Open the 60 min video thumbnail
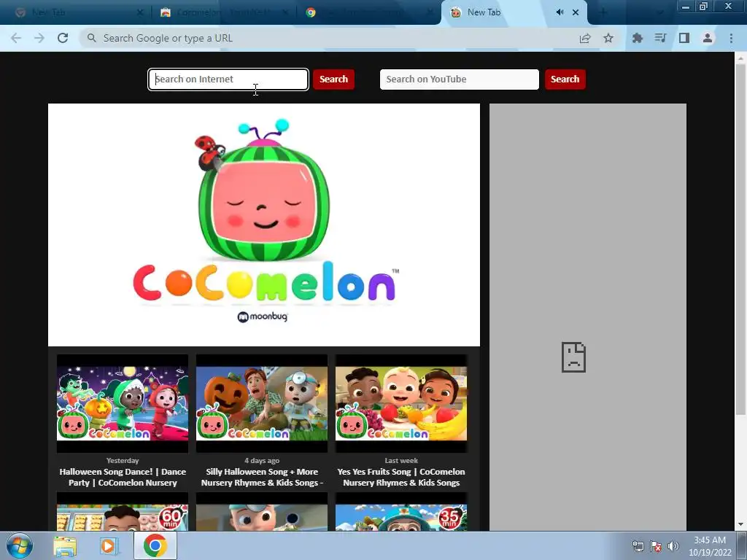The image size is (747, 560). tap(123, 513)
